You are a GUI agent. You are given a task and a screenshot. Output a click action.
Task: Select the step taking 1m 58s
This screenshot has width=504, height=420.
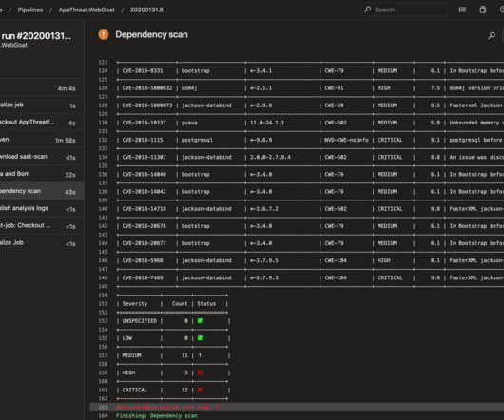[42, 140]
